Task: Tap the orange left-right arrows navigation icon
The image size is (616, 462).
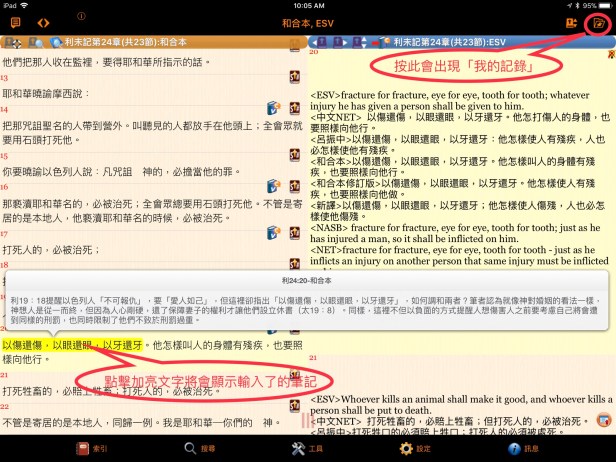Action: point(43,22)
